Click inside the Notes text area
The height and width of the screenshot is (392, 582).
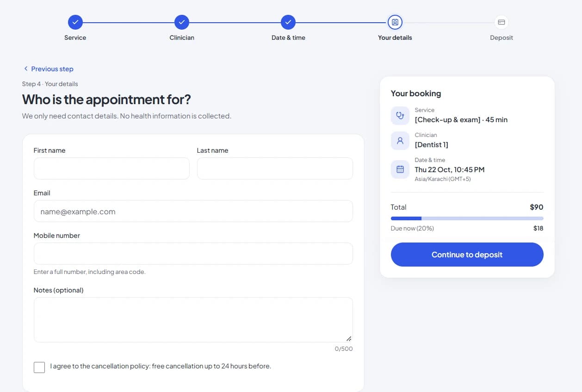pos(193,320)
